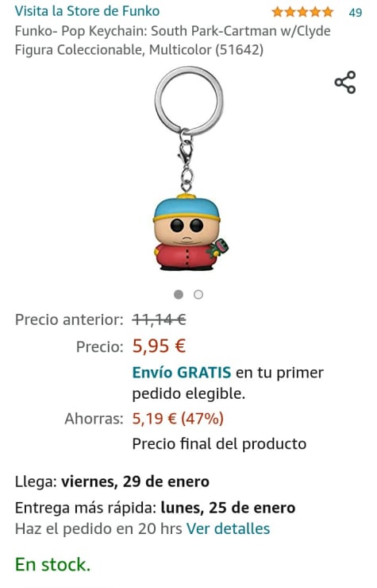
Task: Switch to the second image carousel dot
Action: (198, 294)
